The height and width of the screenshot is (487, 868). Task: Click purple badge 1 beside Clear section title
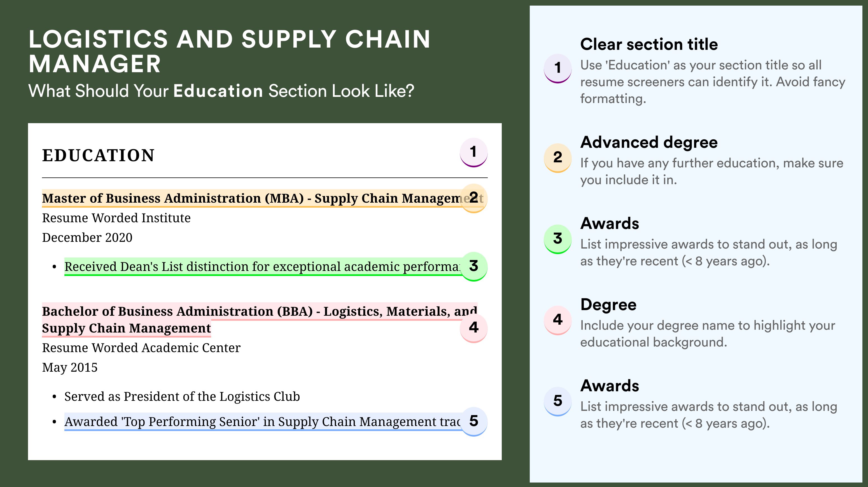point(558,68)
